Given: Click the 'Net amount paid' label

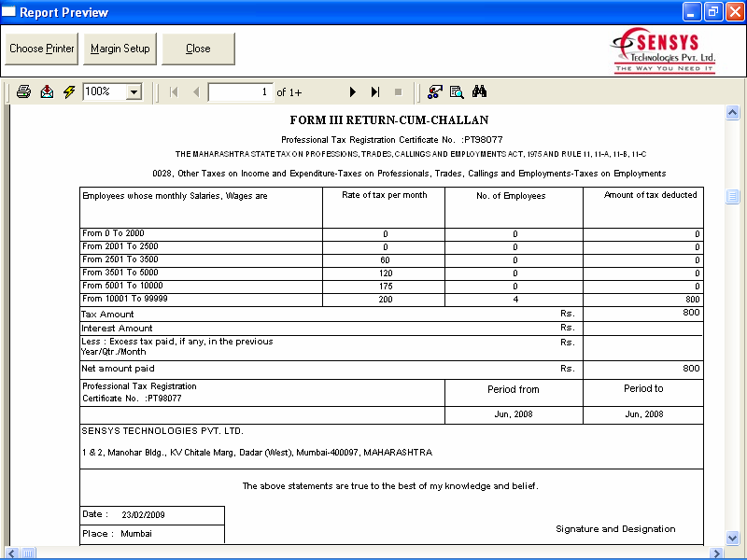Looking at the screenshot, I should [x=118, y=369].
